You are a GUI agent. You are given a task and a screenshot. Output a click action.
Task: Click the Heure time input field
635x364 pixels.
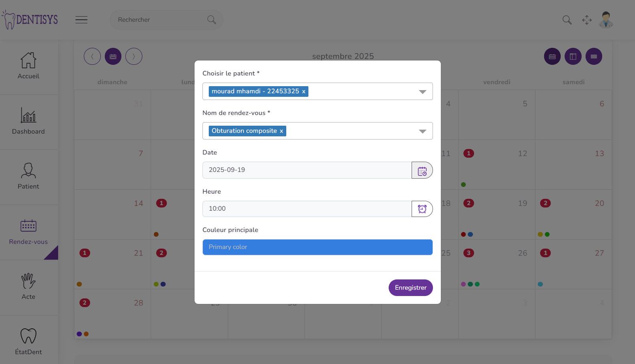coord(307,209)
